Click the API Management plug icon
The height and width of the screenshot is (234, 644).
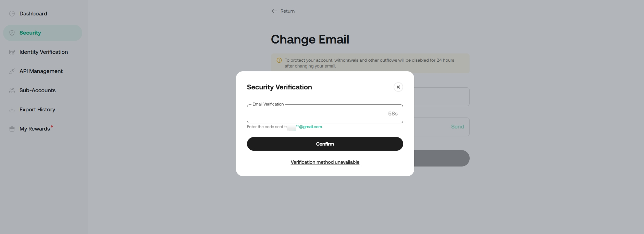12,71
